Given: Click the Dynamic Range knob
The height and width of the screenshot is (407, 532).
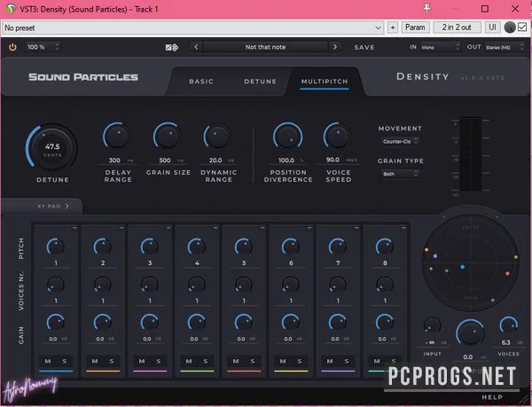Looking at the screenshot, I should point(217,137).
